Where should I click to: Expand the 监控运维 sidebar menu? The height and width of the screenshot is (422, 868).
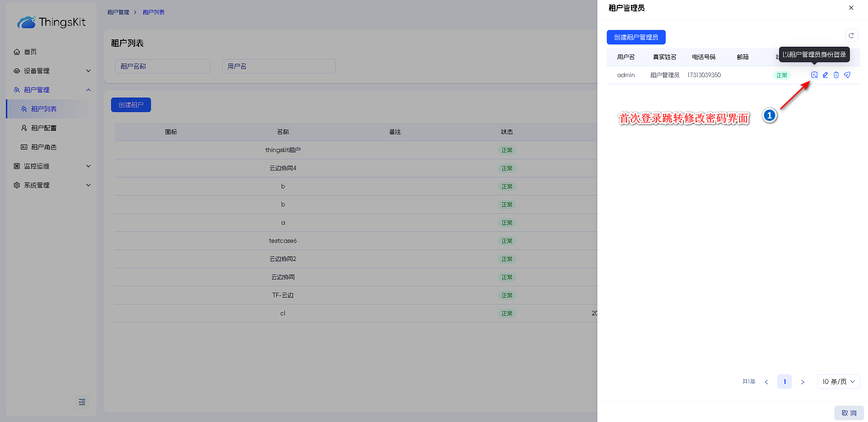click(x=51, y=166)
